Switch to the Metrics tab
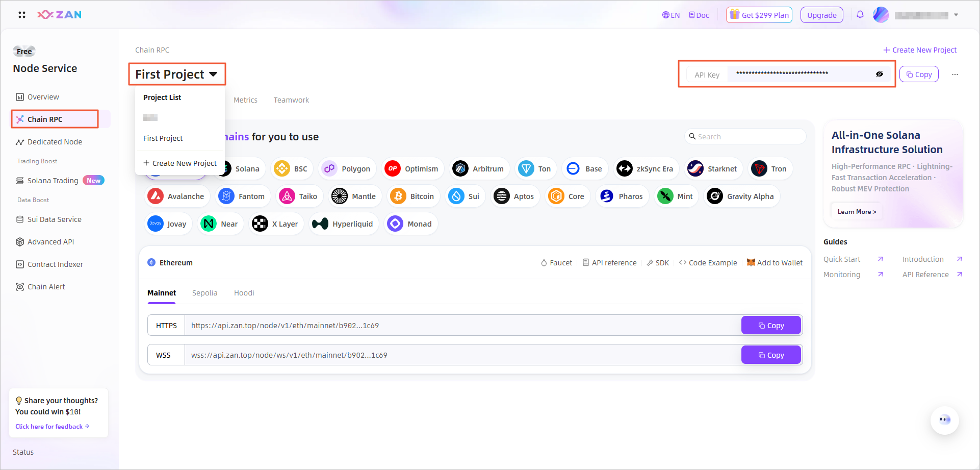The width and height of the screenshot is (980, 470). click(245, 100)
